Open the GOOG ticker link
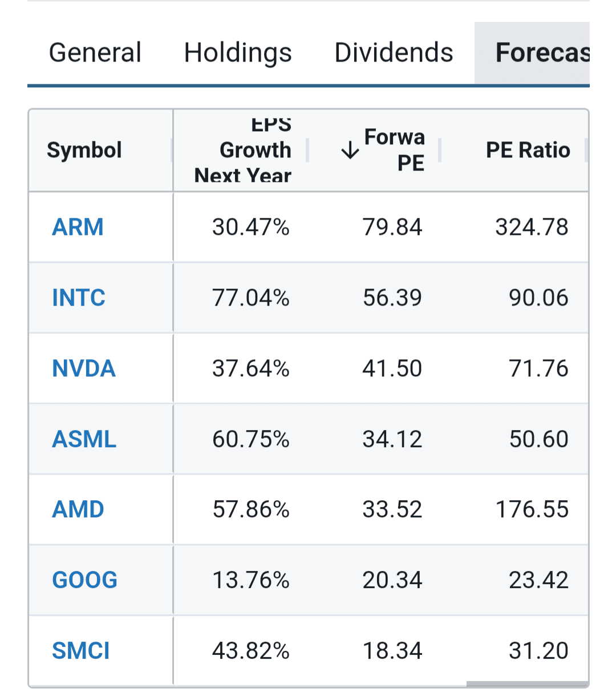The width and height of the screenshot is (616, 697). click(85, 580)
